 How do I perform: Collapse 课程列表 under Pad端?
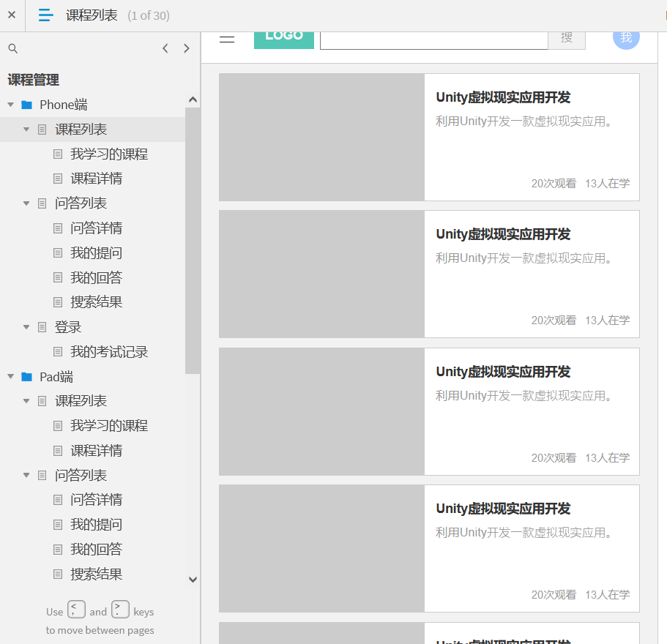click(x=26, y=401)
